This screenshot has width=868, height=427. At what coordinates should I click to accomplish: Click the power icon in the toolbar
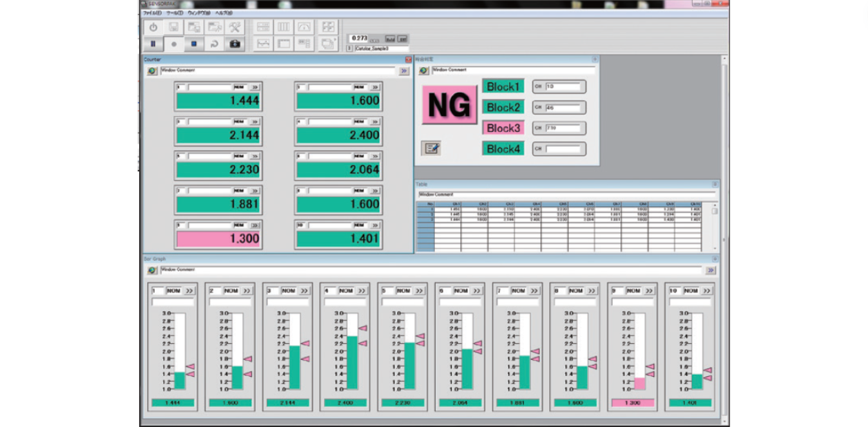pyautogui.click(x=153, y=27)
